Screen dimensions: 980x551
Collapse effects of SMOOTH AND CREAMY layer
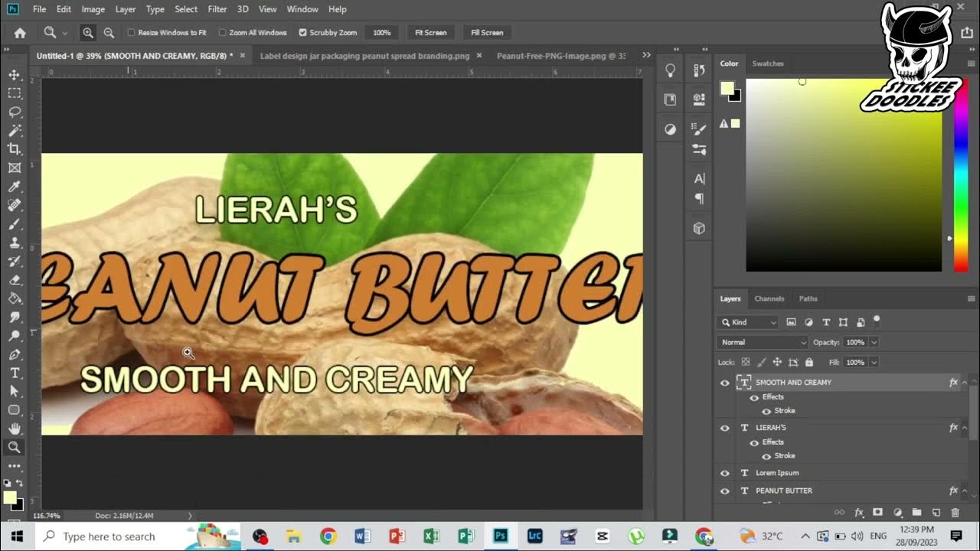click(x=964, y=382)
